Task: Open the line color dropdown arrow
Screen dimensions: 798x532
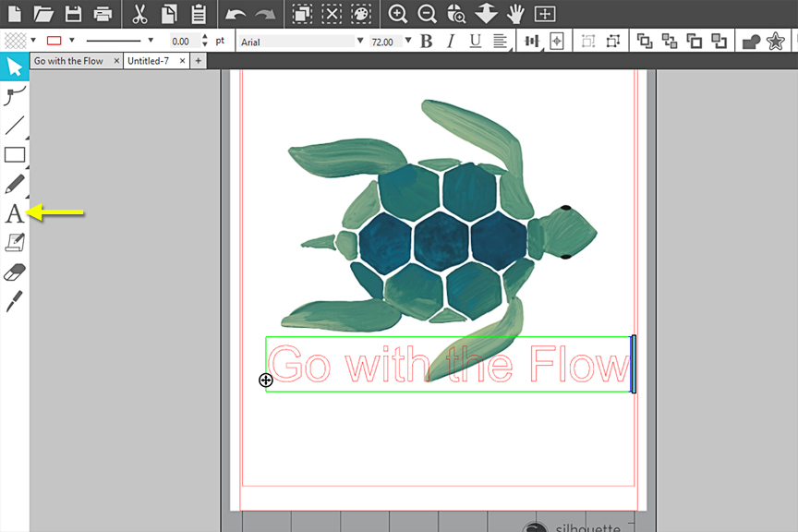Action: pos(72,40)
